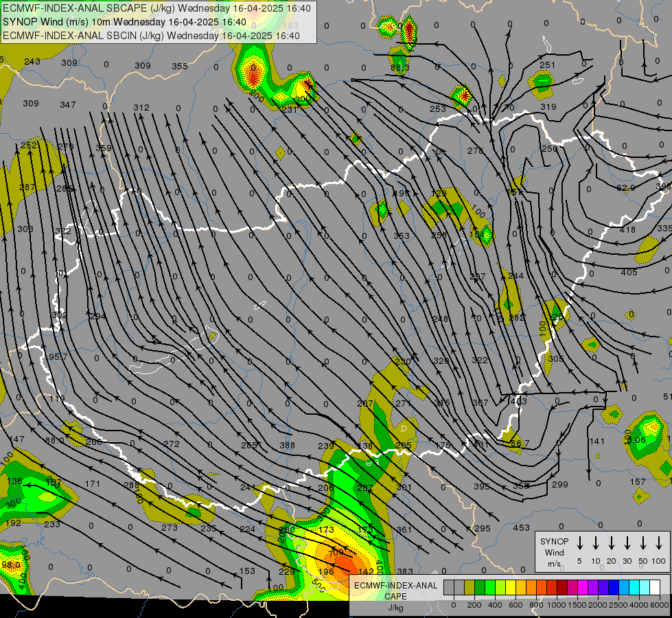Image resolution: width=672 pixels, height=618 pixels.
Task: Click the wind arrow above the 5 label
Action: 579,543
